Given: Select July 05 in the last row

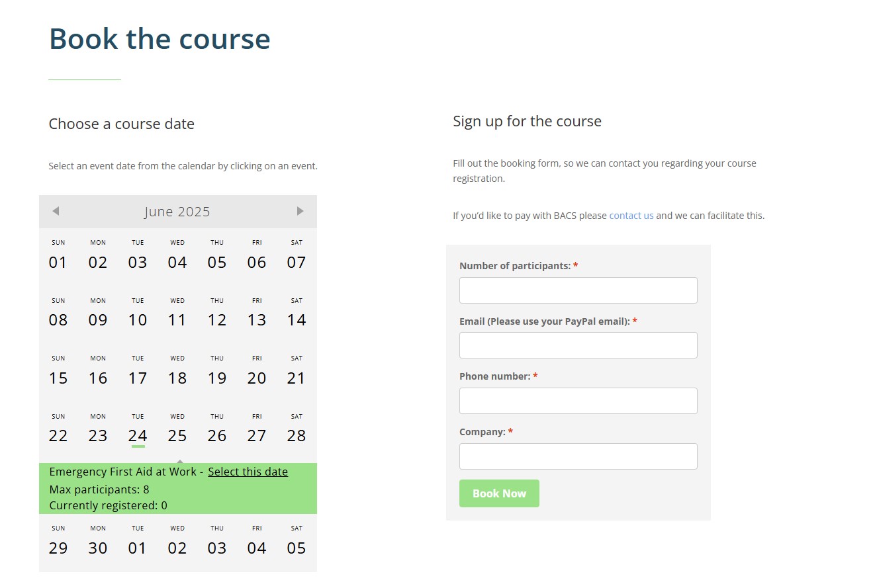Looking at the screenshot, I should [297, 548].
